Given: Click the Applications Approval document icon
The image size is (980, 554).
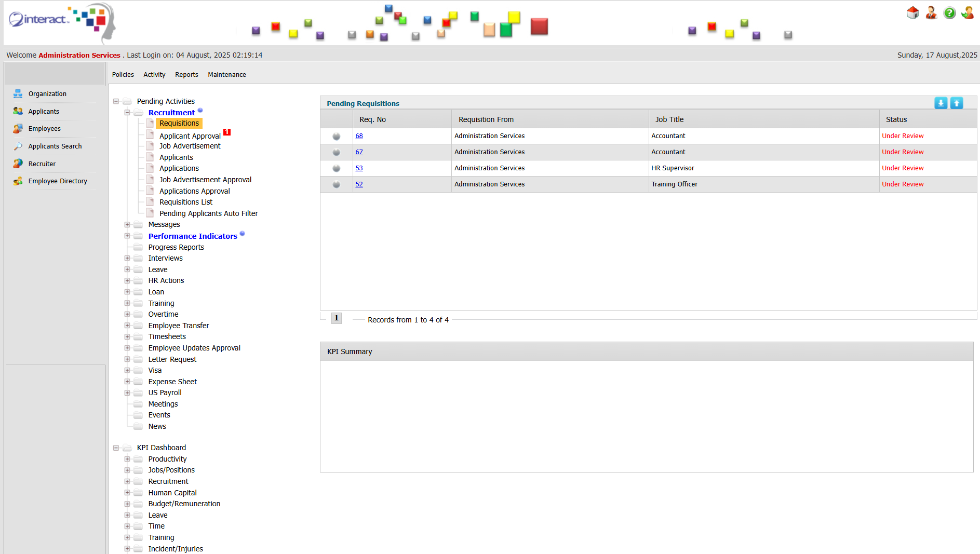Looking at the screenshot, I should pos(150,191).
